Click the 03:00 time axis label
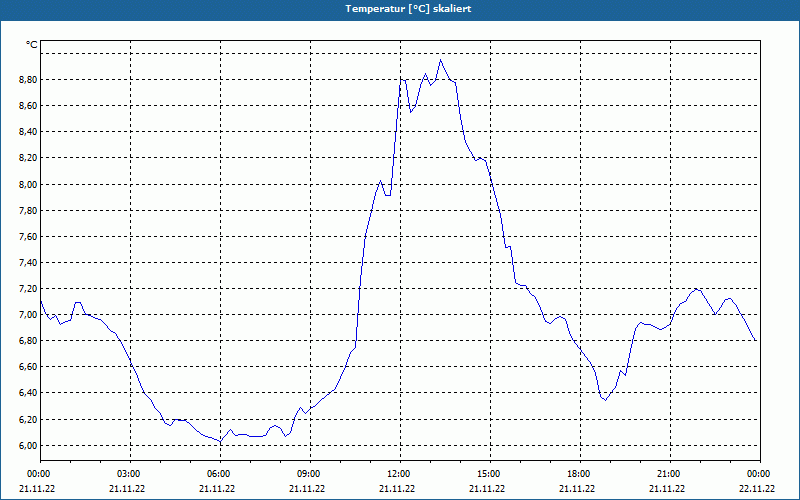This screenshot has width=800, height=500. pos(131,474)
